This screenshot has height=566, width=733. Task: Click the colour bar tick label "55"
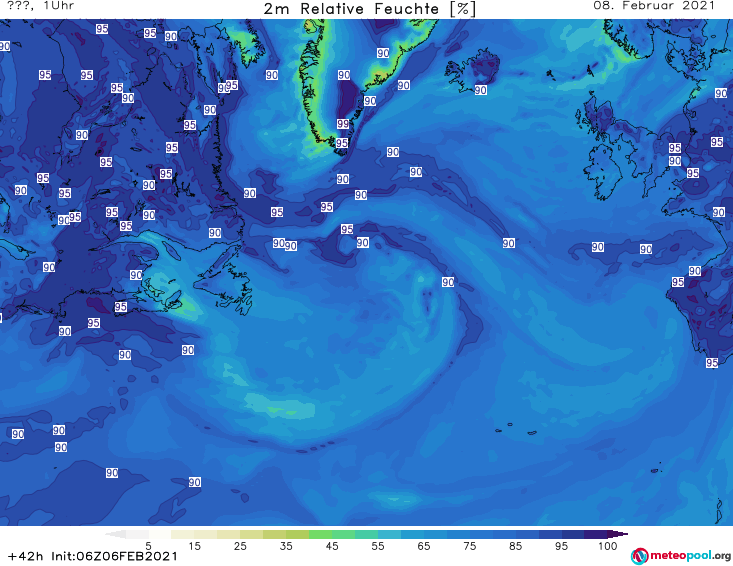coord(378,546)
